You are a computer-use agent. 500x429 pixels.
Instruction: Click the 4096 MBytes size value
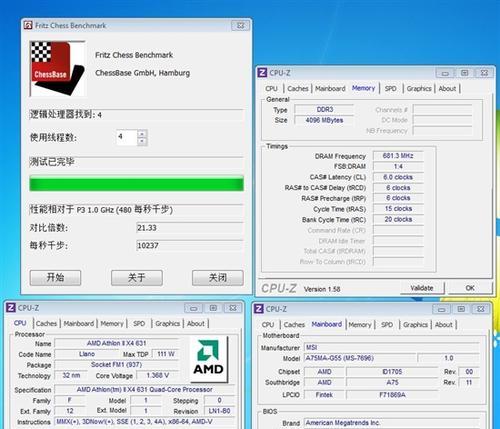point(324,120)
